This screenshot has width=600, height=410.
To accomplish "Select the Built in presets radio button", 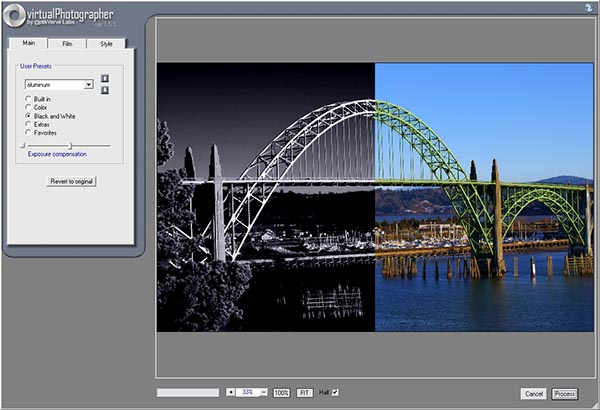I will (28, 100).
